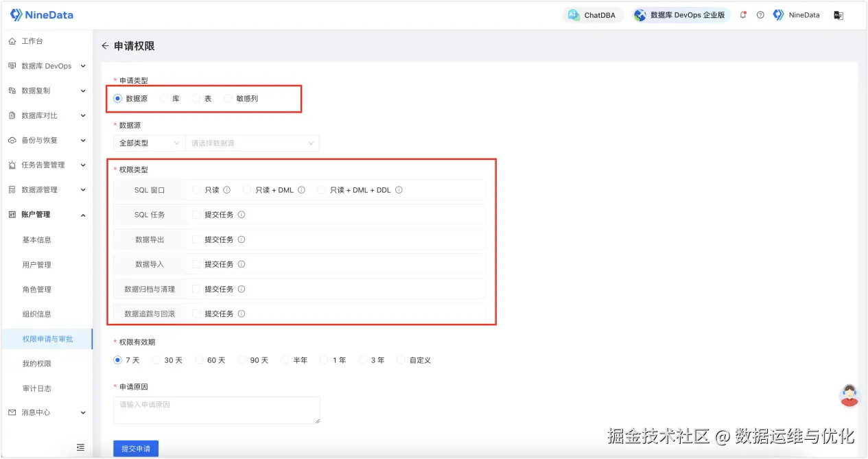Click the language translate icon
Screen dimensions: 868x459
pyautogui.click(x=838, y=15)
